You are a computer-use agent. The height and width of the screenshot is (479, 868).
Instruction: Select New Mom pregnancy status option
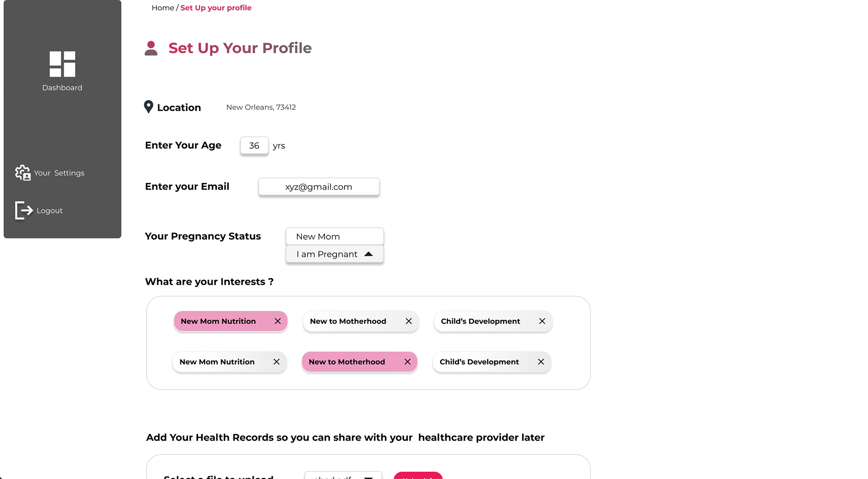[x=335, y=236]
